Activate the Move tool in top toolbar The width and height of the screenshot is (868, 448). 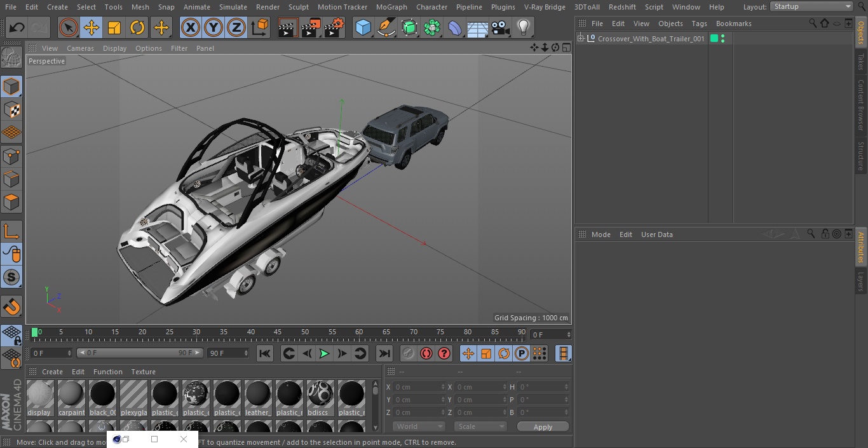coord(92,27)
